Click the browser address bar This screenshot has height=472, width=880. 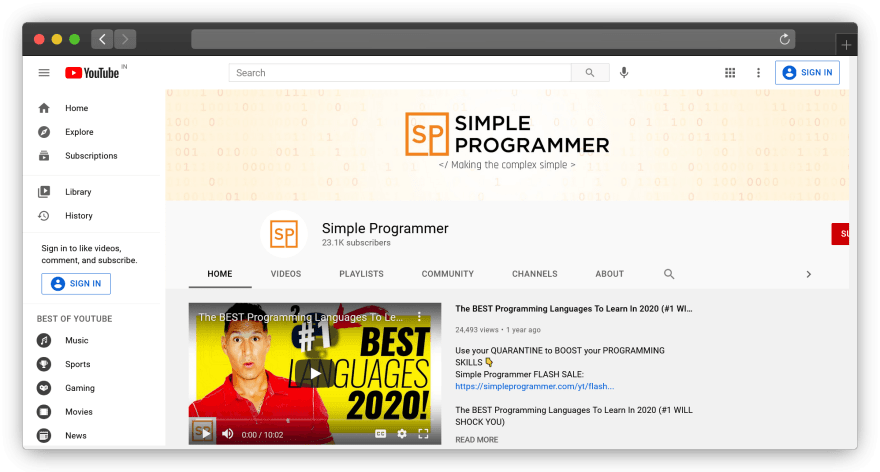493,39
